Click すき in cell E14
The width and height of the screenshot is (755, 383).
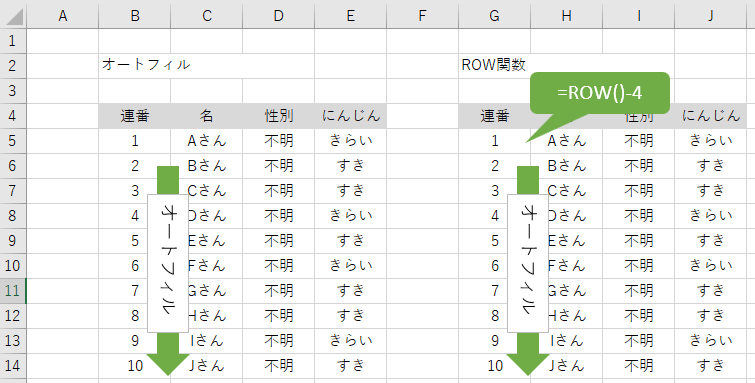click(x=351, y=366)
